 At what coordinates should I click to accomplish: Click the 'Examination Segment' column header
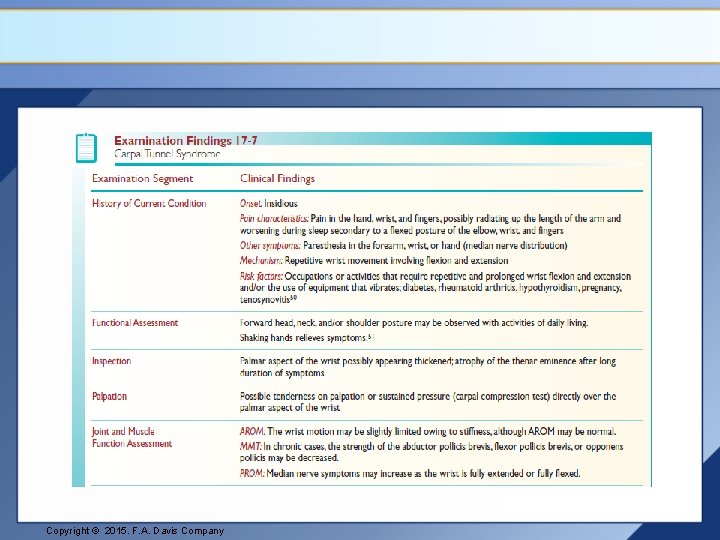pyautogui.click(x=142, y=179)
